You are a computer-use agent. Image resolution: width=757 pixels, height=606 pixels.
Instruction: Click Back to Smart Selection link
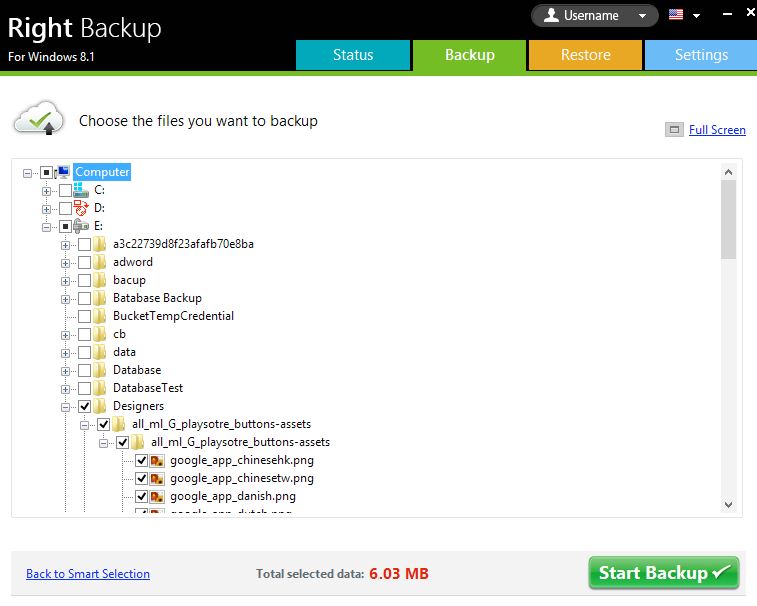88,574
